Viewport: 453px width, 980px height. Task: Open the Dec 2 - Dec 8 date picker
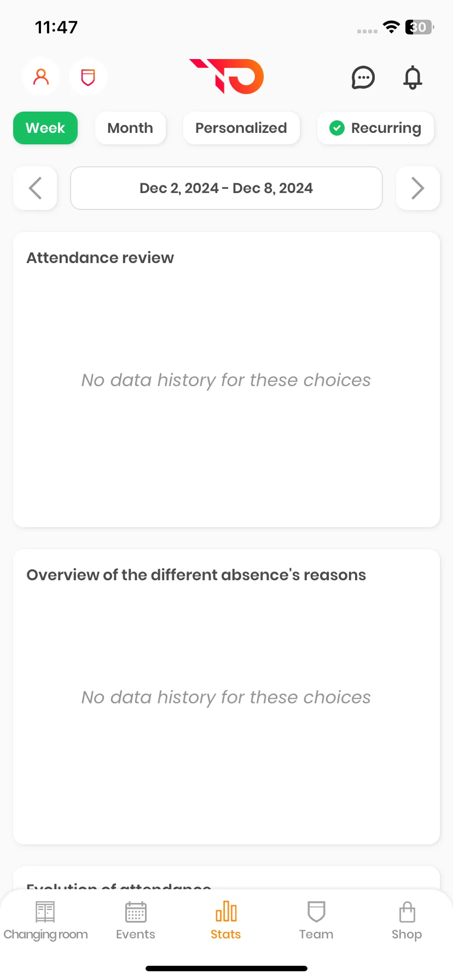tap(226, 188)
